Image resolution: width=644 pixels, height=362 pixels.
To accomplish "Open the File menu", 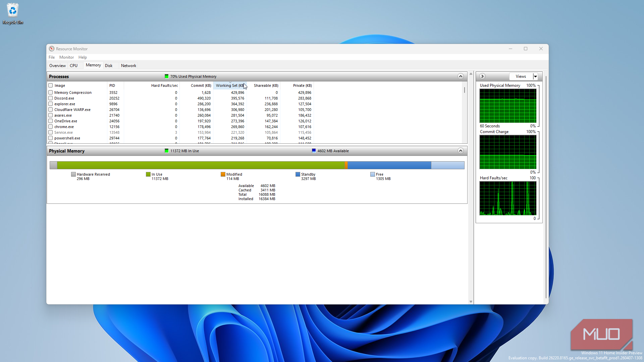I will [x=52, y=57].
